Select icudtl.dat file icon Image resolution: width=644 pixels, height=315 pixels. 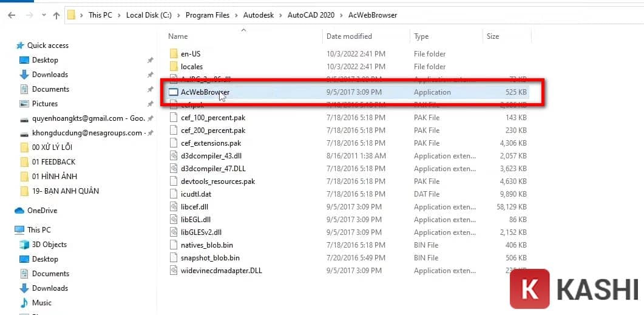(174, 194)
